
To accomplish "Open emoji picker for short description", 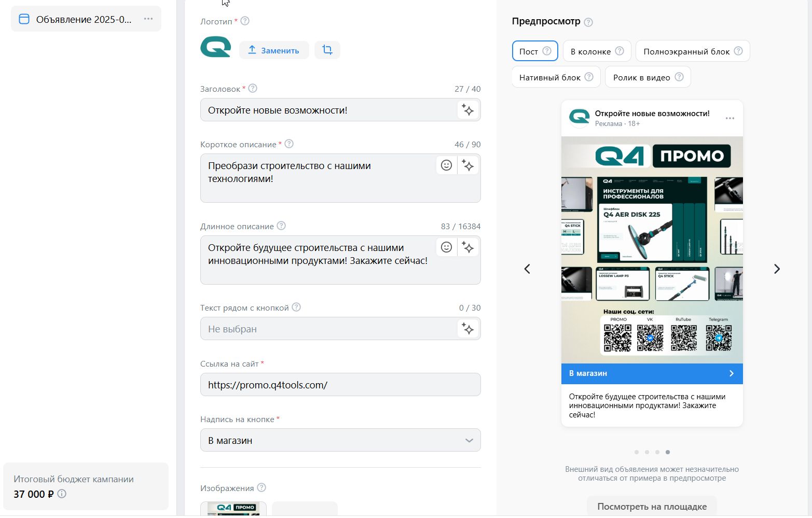I will pos(446,165).
